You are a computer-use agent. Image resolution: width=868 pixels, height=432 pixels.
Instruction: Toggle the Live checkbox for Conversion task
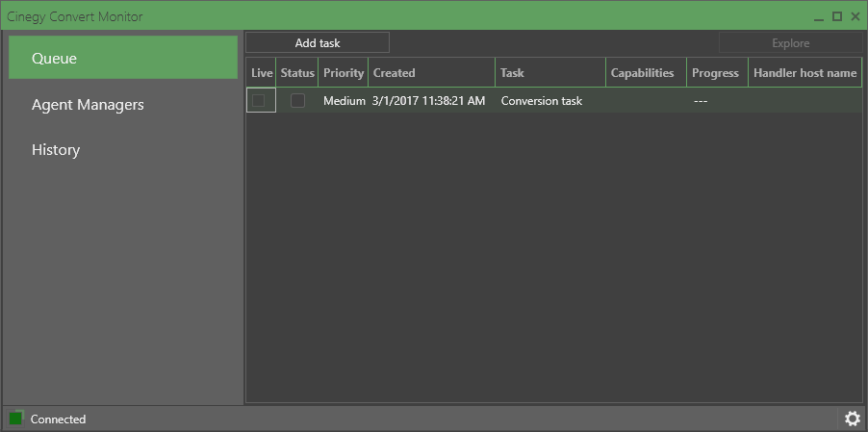tap(259, 100)
